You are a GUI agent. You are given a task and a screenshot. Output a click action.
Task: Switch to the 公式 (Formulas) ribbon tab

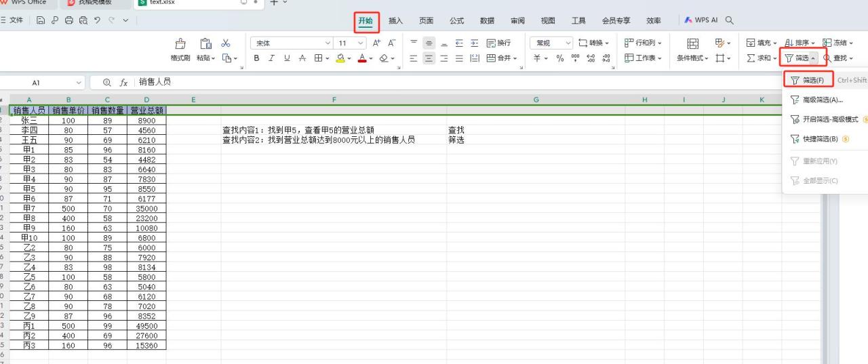coord(457,20)
